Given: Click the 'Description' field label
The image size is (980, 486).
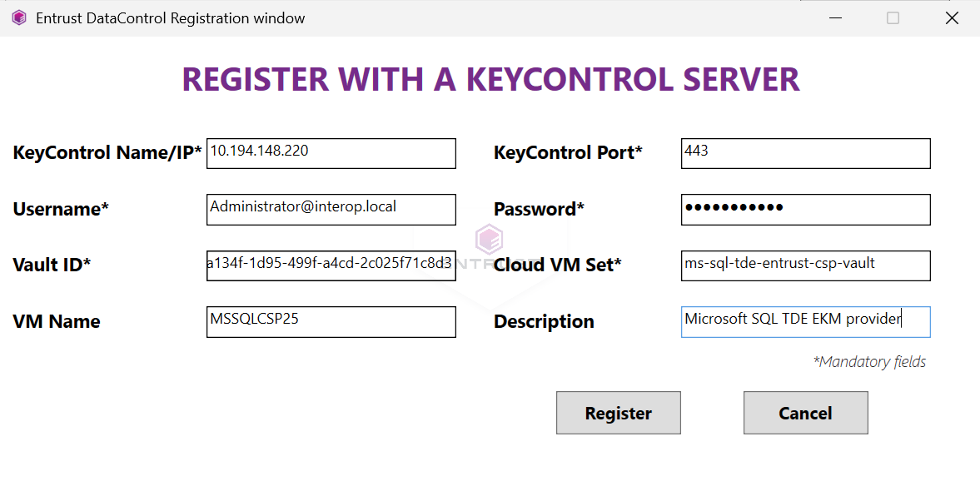Looking at the screenshot, I should point(544,322).
